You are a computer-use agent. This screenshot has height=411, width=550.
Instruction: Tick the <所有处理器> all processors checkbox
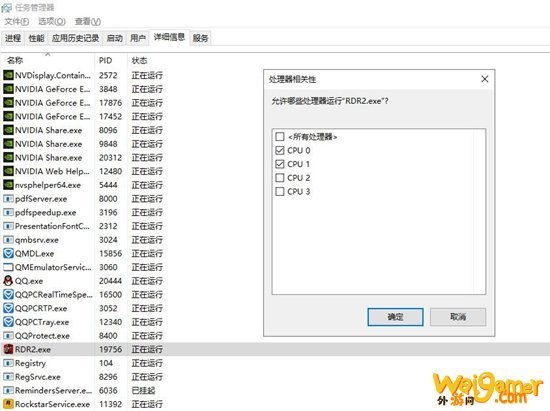tap(280, 136)
